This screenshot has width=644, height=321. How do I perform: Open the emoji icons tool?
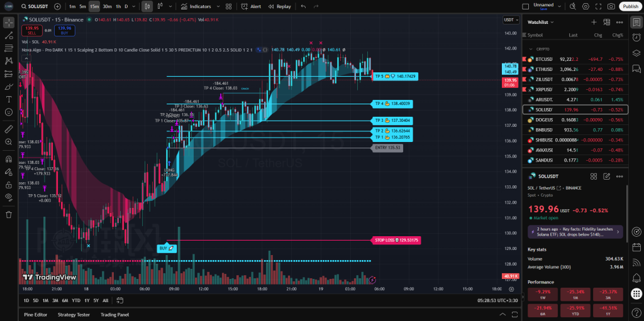[x=9, y=112]
